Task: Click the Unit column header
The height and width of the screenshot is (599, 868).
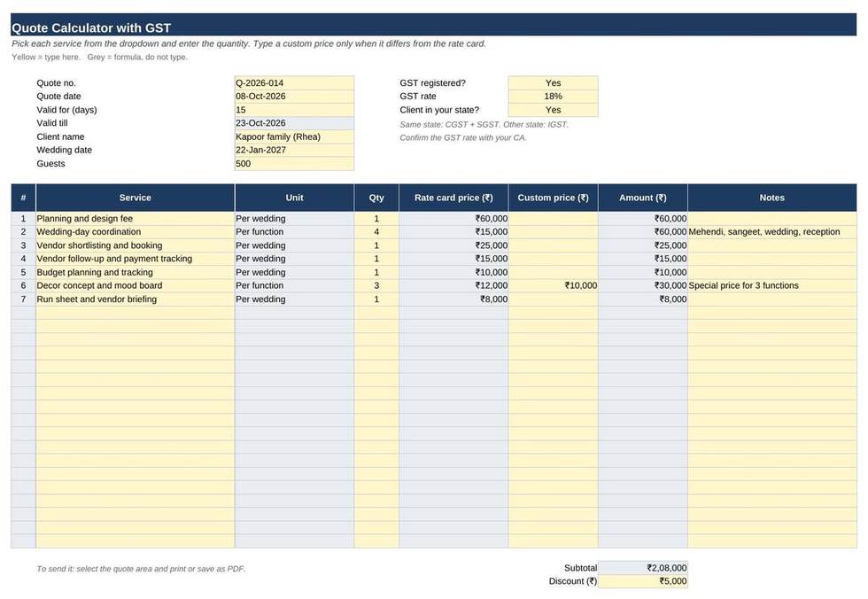Action: pyautogui.click(x=294, y=198)
